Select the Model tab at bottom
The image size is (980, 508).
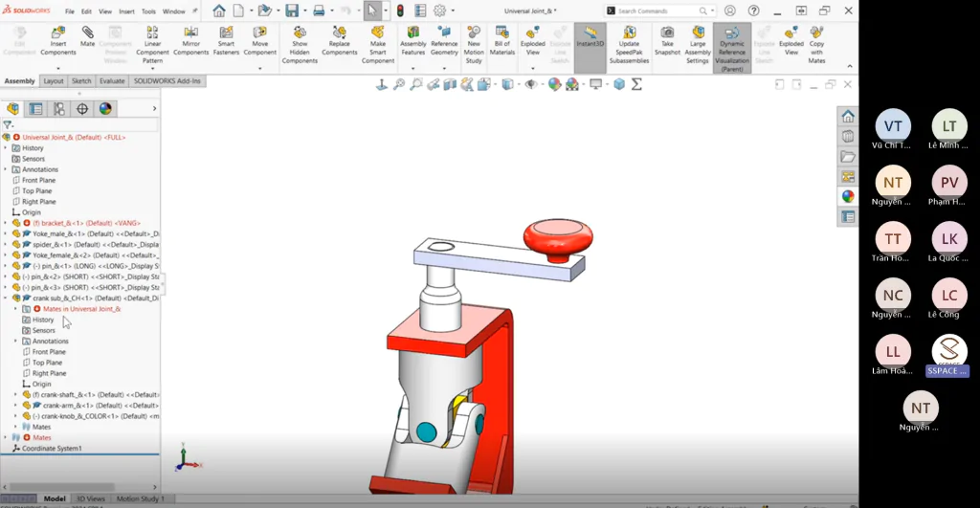55,498
